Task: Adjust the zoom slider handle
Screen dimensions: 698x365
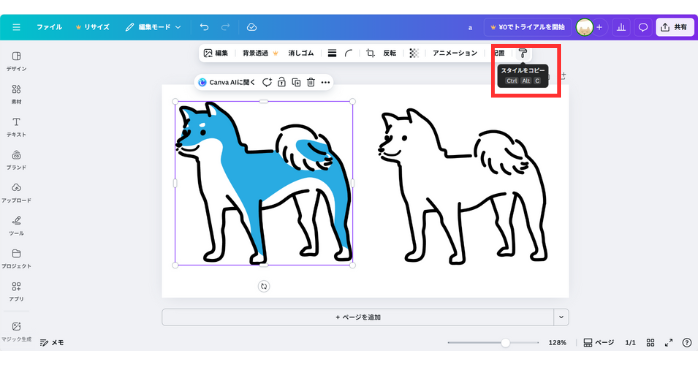Action: (x=505, y=342)
